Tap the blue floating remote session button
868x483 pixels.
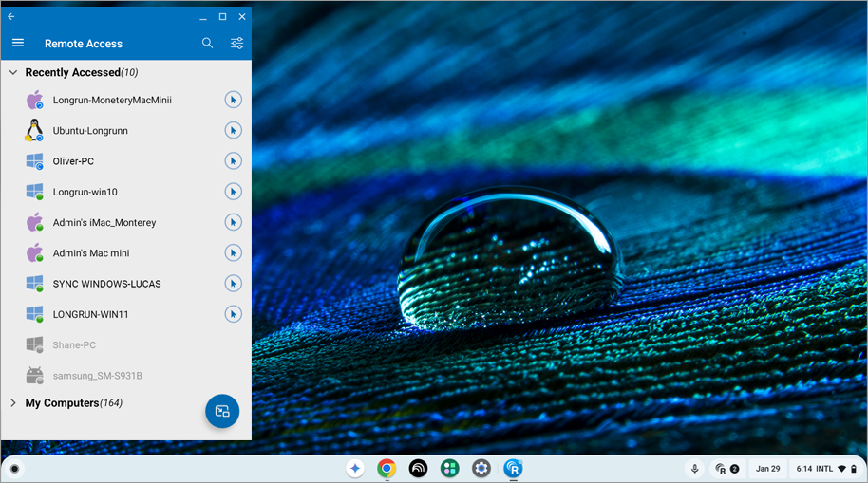tap(222, 411)
